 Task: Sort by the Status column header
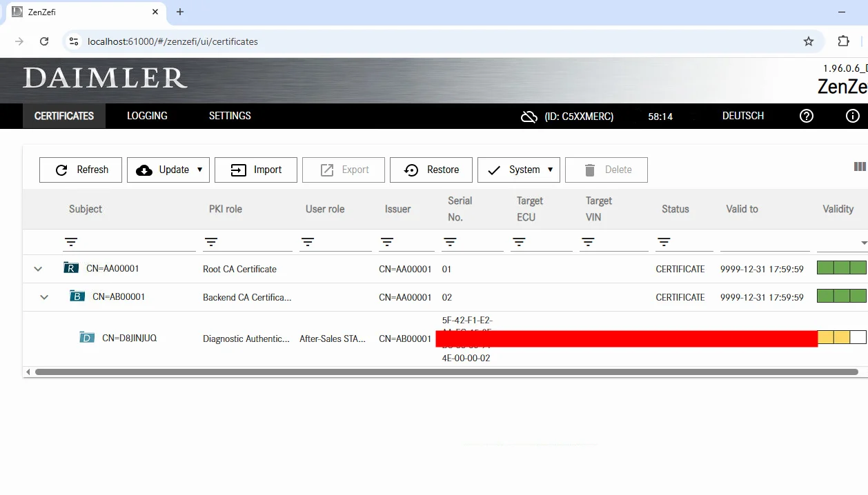pos(675,209)
